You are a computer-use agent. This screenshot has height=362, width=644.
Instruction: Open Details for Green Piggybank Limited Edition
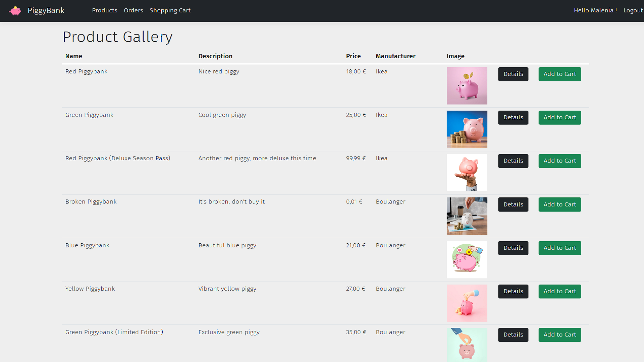click(x=513, y=335)
